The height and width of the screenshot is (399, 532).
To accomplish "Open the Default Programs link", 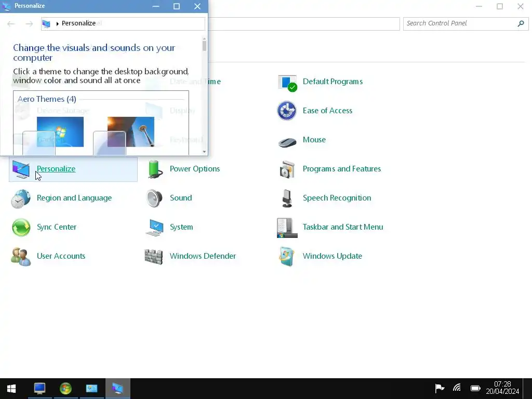I will click(x=333, y=82).
